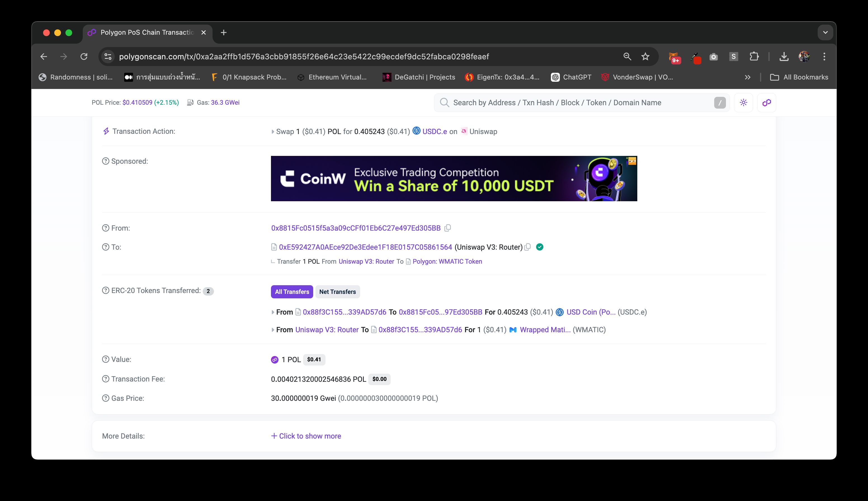This screenshot has height=501, width=868.
Task: Open the All Bookmarks folder
Action: [x=799, y=77]
